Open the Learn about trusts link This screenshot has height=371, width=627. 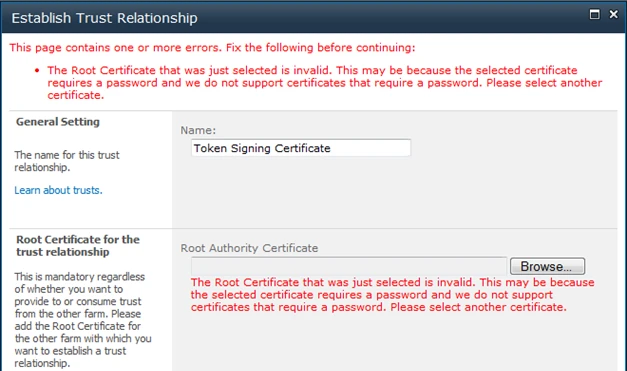tap(58, 190)
